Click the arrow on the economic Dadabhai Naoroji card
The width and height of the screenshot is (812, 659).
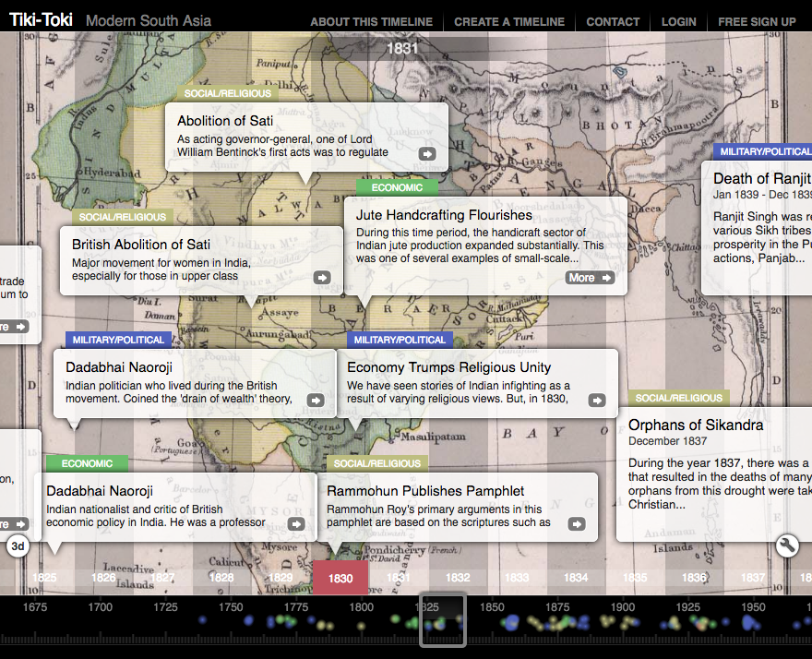point(294,522)
